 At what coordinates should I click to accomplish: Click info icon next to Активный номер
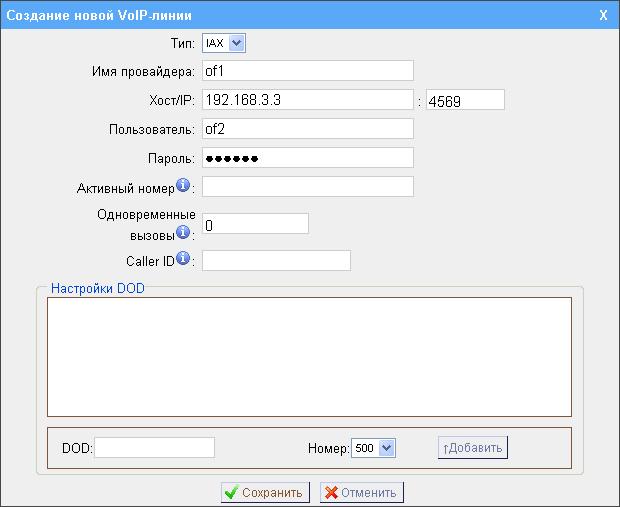tap(183, 185)
